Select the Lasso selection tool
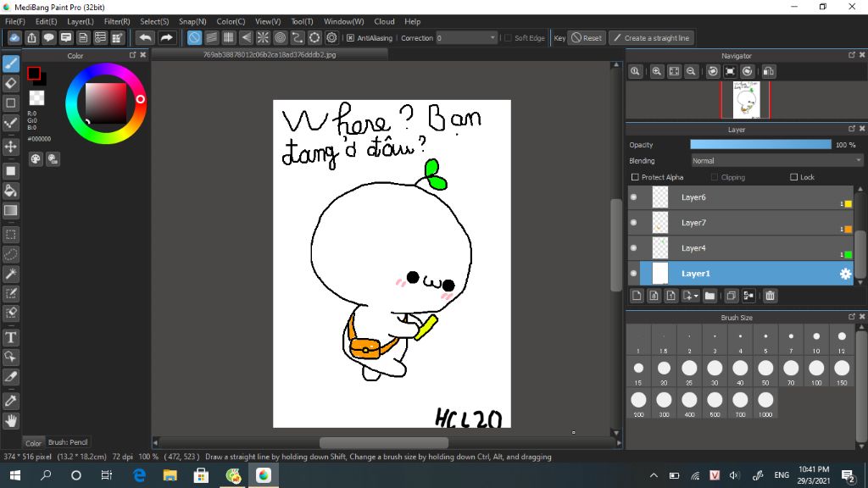Image resolution: width=868 pixels, height=488 pixels. pyautogui.click(x=10, y=254)
